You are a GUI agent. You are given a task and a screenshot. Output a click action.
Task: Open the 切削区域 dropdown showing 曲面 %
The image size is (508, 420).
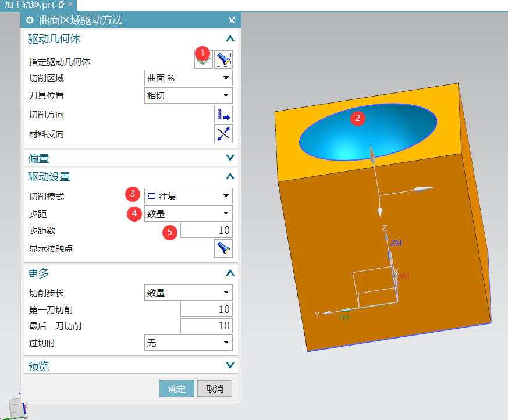[188, 79]
